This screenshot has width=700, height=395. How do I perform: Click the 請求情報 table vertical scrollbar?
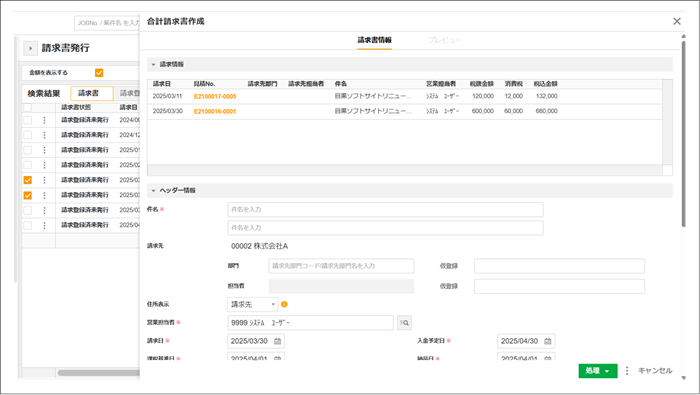click(667, 122)
